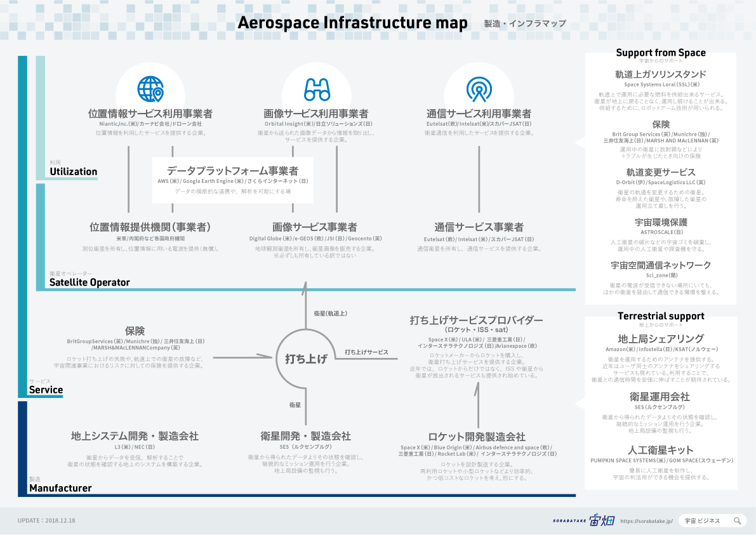
Task: Click the magnifier icon in search box
Action: click(737, 520)
